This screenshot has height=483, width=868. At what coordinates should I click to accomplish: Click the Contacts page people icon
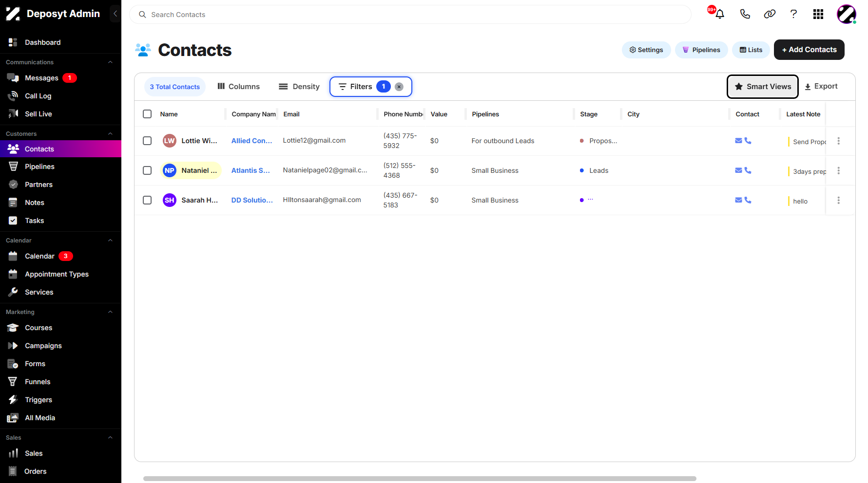[x=143, y=50]
